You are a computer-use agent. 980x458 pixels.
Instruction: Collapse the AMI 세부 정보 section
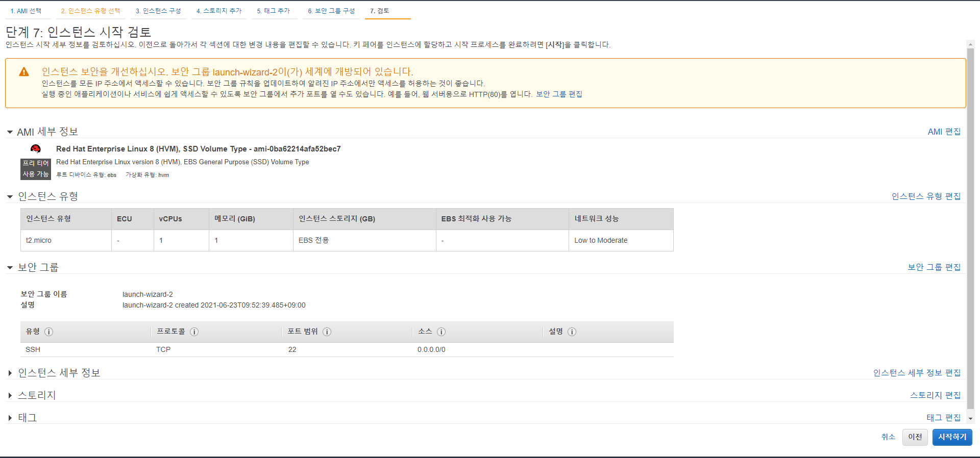point(10,132)
